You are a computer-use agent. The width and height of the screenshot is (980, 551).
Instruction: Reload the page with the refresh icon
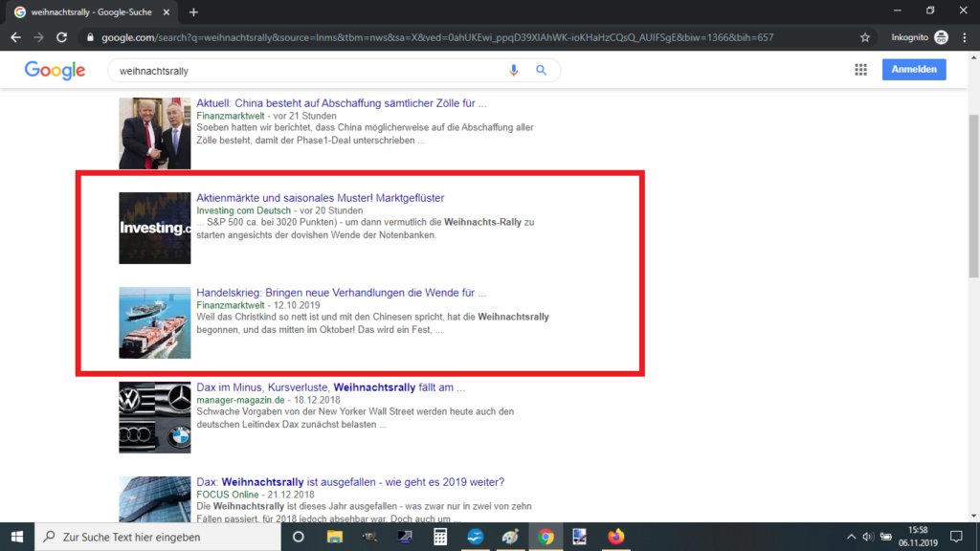pos(61,37)
